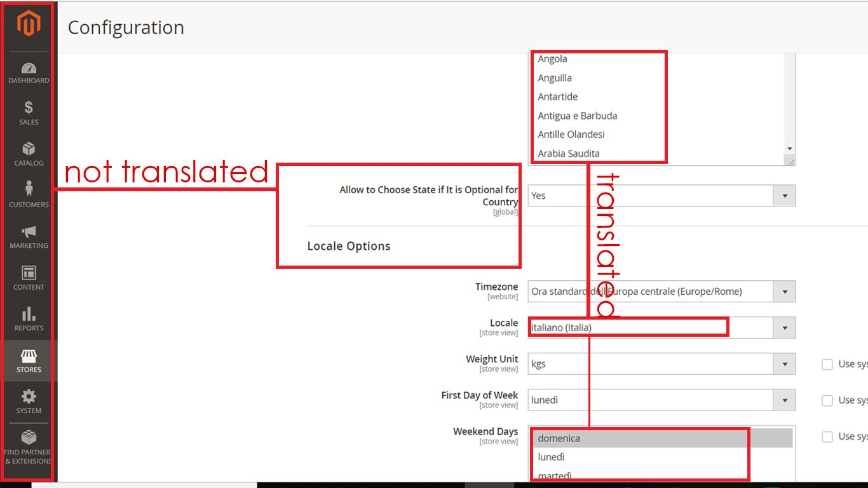Open the Sales menu icon

coord(29,108)
